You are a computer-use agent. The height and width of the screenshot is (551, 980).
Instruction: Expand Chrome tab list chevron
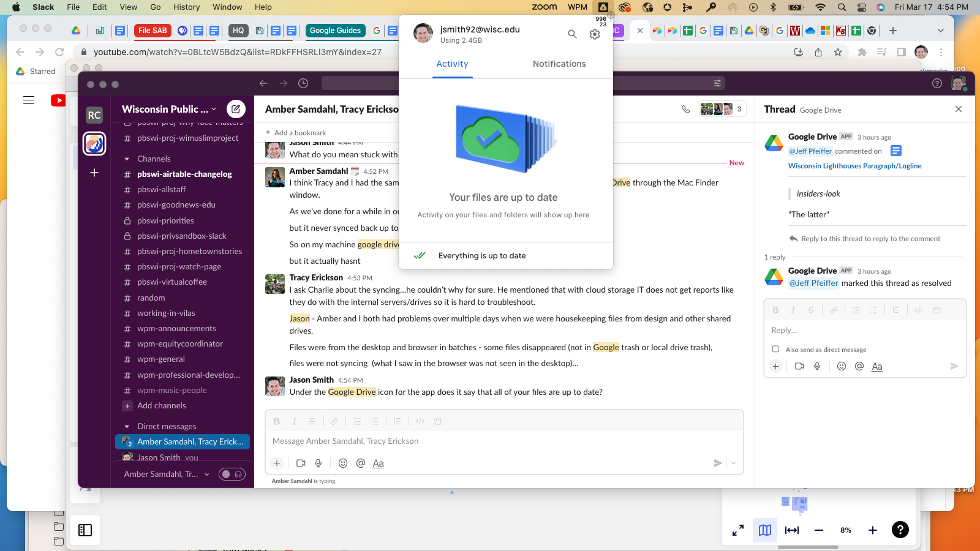coord(941,31)
